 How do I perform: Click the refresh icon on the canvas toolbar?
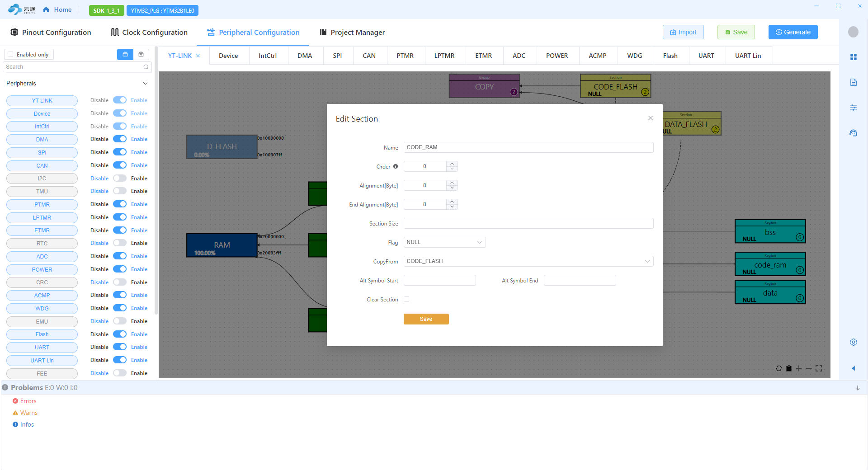pos(778,368)
